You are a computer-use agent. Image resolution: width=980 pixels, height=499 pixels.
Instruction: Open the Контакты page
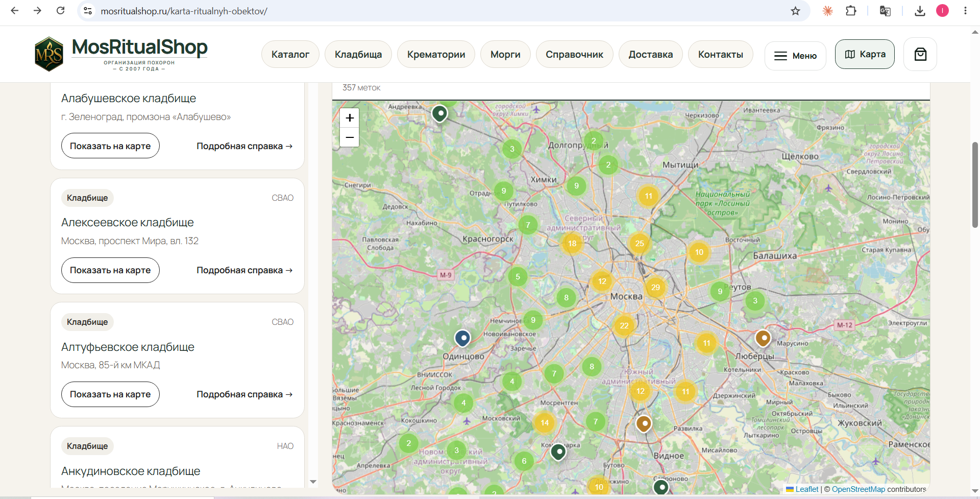pos(721,54)
